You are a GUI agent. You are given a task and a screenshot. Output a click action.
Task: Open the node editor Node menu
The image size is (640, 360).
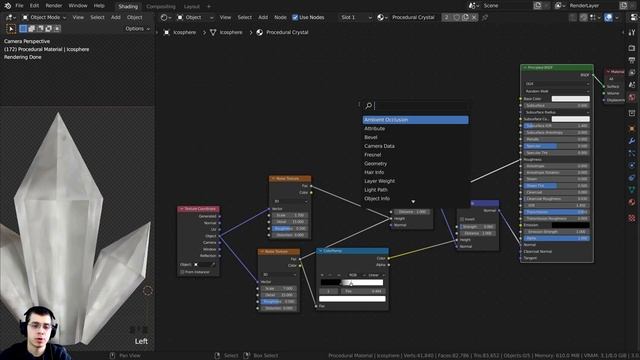(280, 18)
